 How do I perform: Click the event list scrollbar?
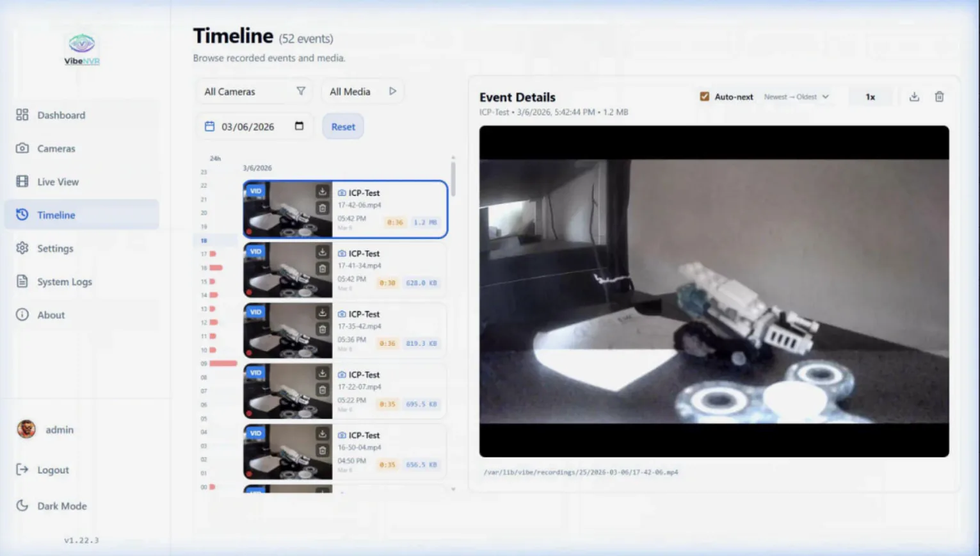tap(453, 178)
